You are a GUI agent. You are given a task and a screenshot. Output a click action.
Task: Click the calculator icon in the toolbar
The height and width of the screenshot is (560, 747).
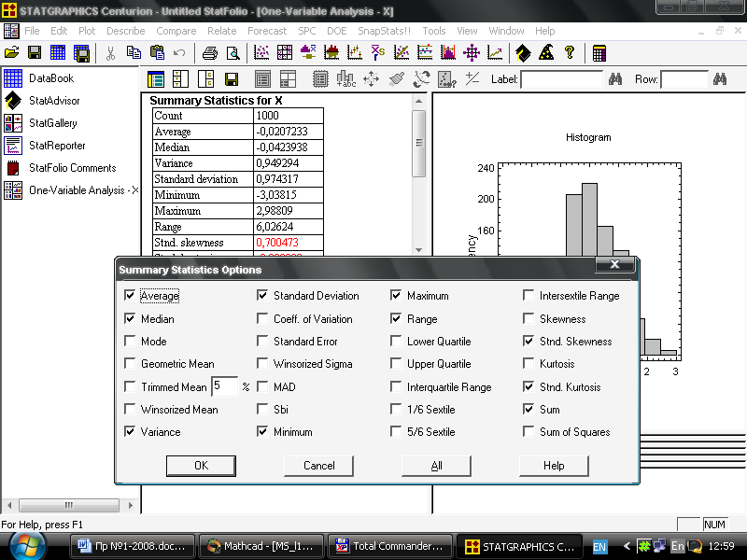pyautogui.click(x=599, y=53)
